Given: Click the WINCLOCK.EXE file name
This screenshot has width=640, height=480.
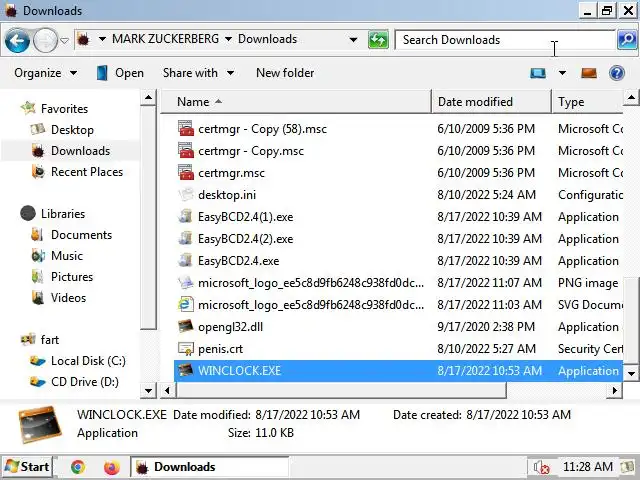Looking at the screenshot, I should (x=240, y=371).
